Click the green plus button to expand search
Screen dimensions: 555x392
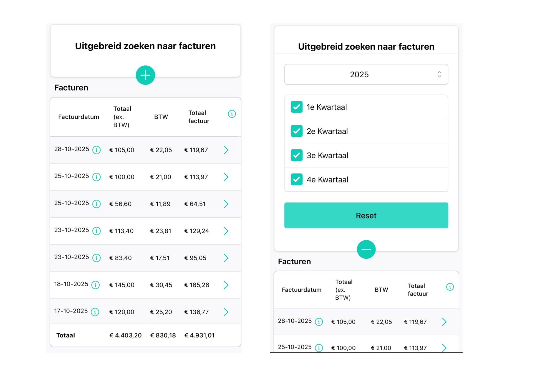145,75
